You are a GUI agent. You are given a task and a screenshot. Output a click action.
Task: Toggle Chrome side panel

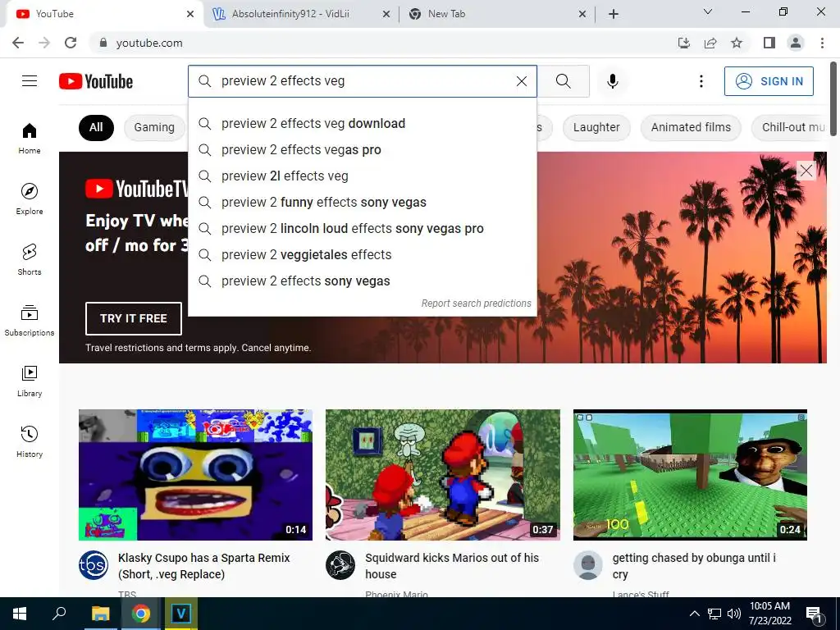pos(769,43)
